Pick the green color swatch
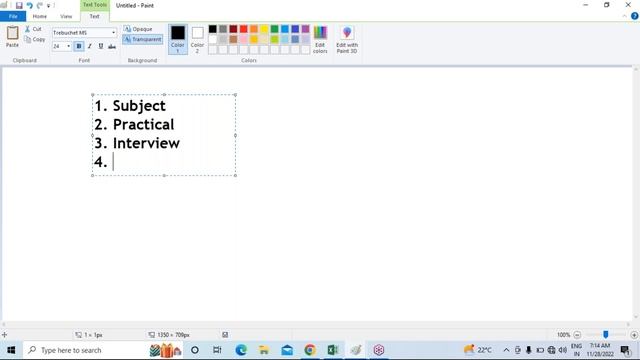 tap(275, 29)
